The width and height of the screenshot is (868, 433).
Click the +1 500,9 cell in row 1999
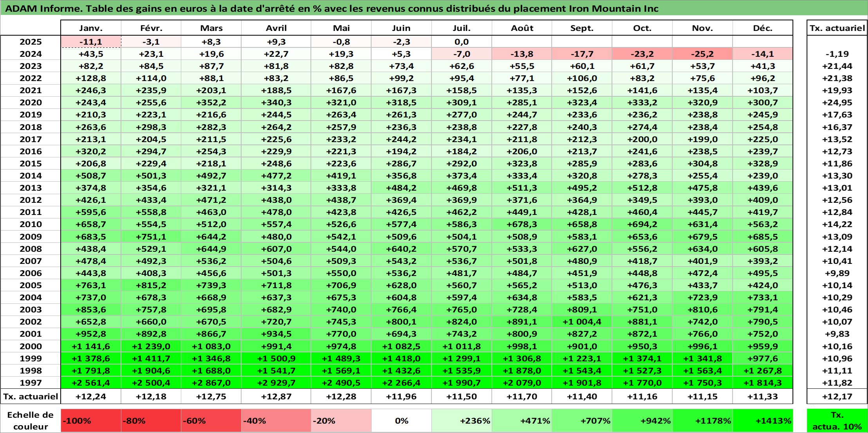tap(276, 358)
